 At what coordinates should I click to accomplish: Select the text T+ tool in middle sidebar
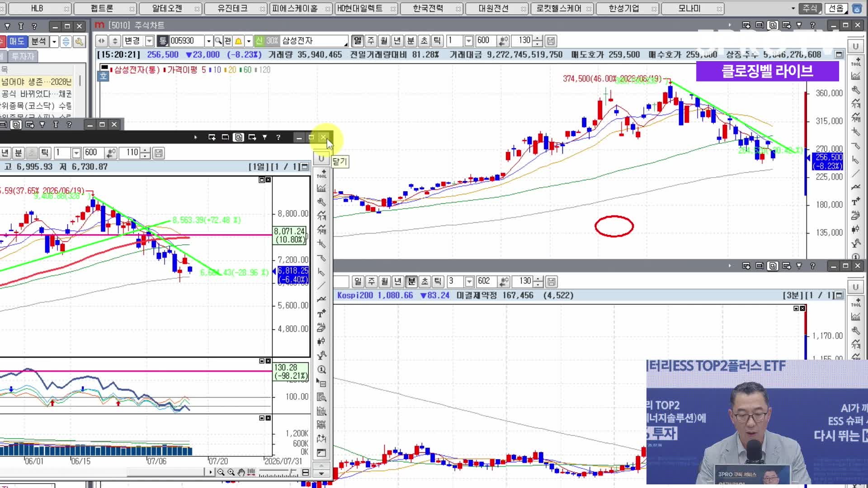click(x=321, y=314)
